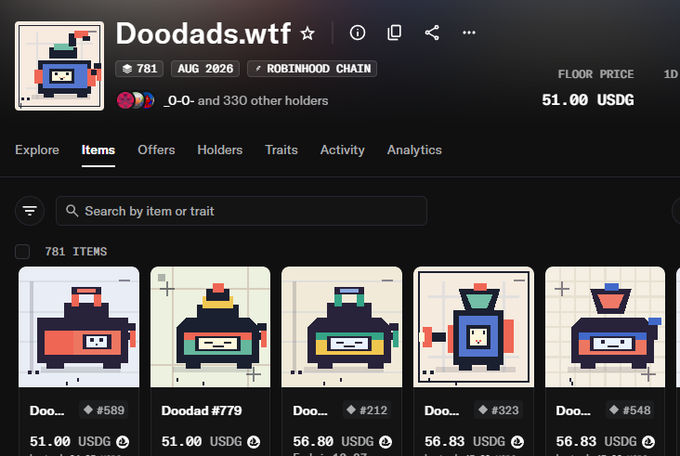Image resolution: width=680 pixels, height=456 pixels.
Task: Click the Doodads.wtf collection title
Action: pos(203,33)
